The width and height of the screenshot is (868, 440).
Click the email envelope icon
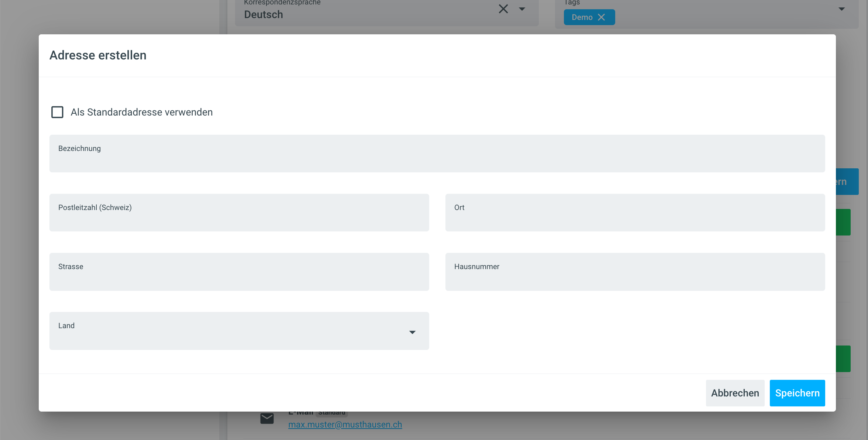267,419
